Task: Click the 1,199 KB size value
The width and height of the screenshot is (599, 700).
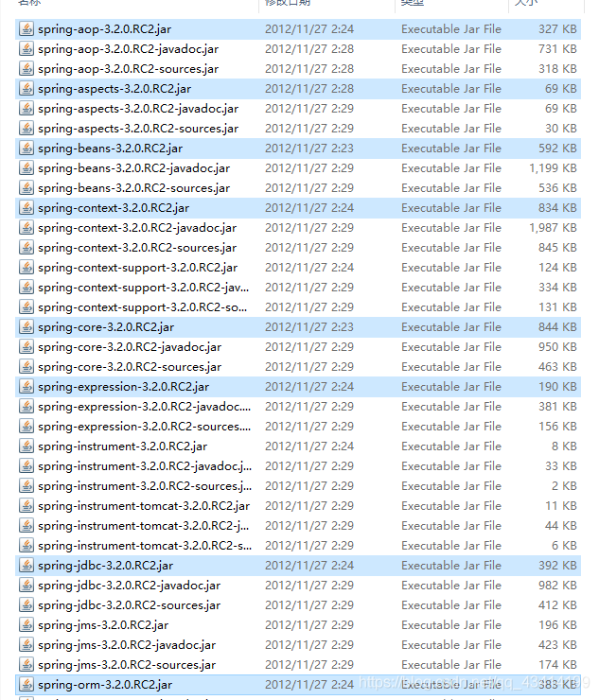Action: coord(553,168)
